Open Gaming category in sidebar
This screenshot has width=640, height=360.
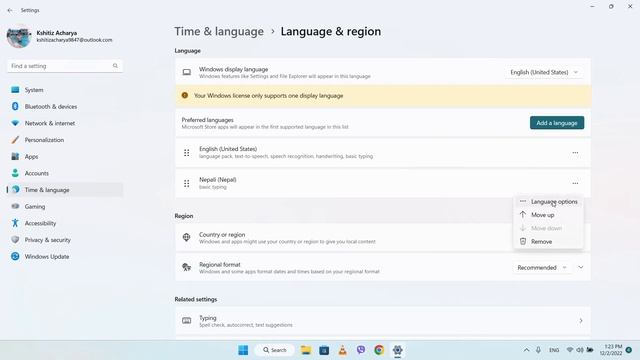[64, 207]
